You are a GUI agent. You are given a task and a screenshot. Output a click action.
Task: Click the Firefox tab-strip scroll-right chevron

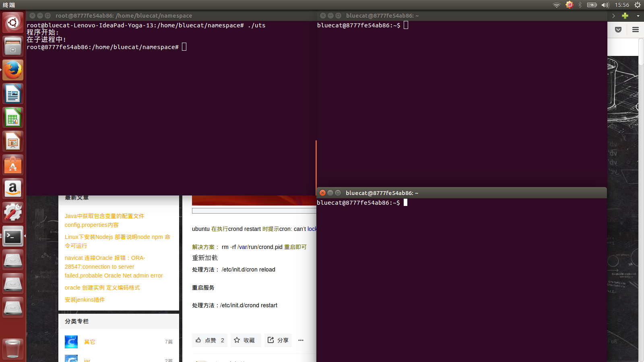(613, 16)
